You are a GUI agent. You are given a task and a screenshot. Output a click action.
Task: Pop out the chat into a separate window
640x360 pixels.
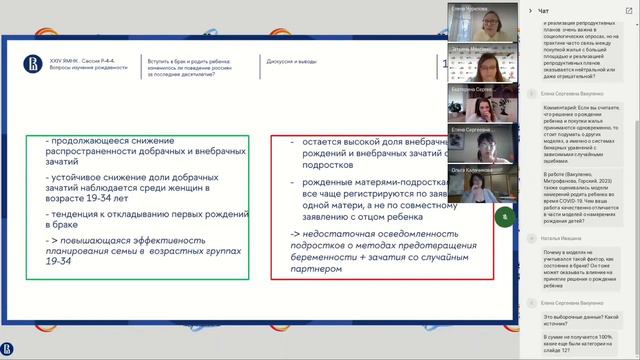629,11
